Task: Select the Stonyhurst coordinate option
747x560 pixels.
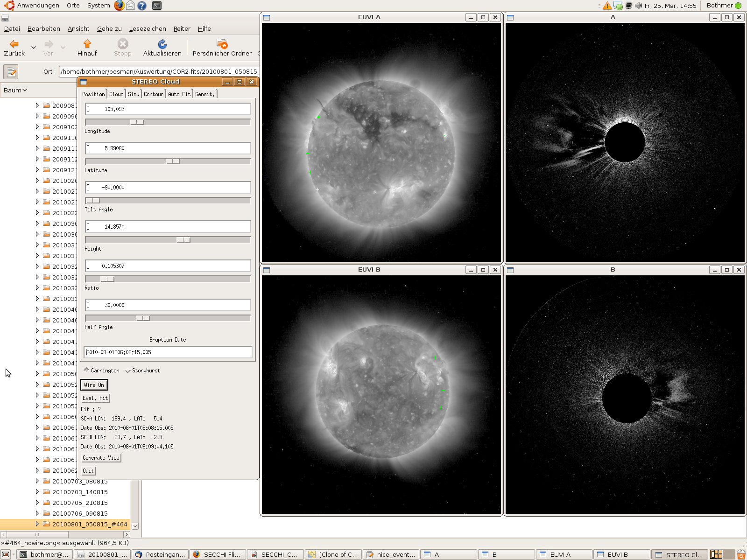Action: (142, 371)
